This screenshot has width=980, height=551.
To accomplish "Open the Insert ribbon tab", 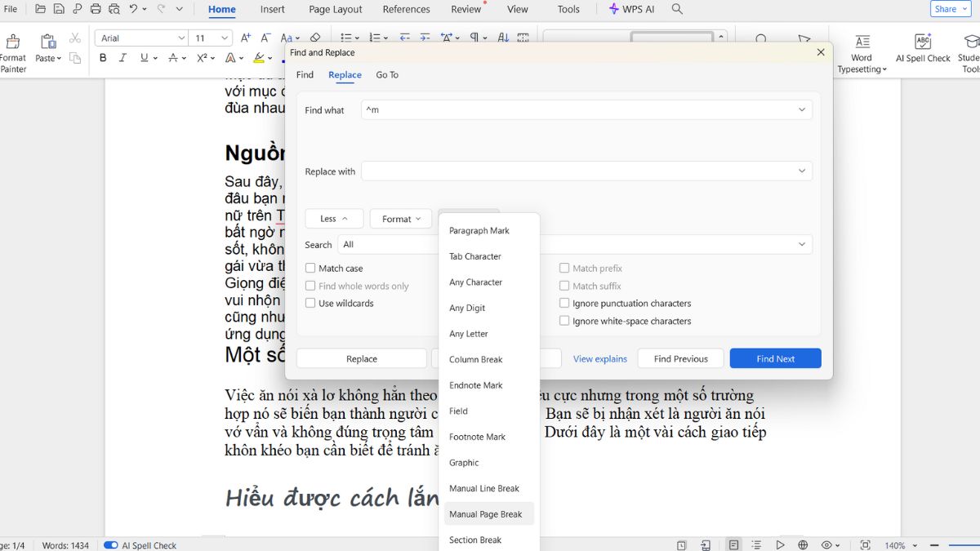I will (x=273, y=9).
